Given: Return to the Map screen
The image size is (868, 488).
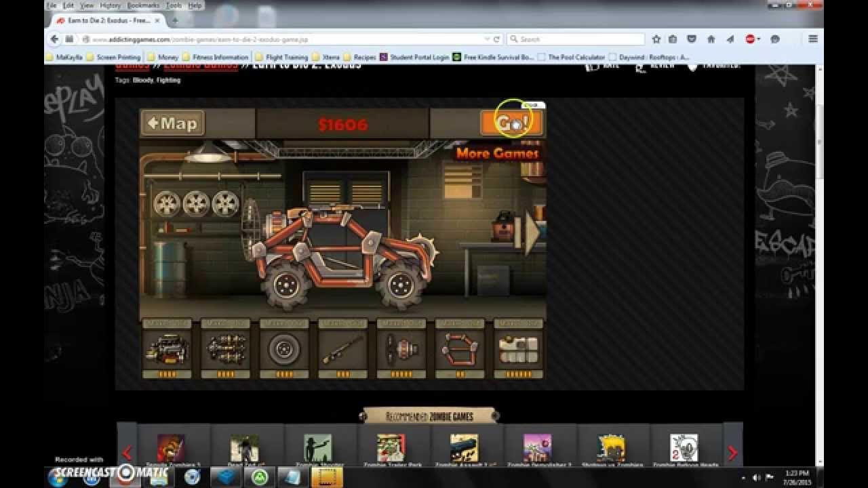Looking at the screenshot, I should (x=172, y=123).
